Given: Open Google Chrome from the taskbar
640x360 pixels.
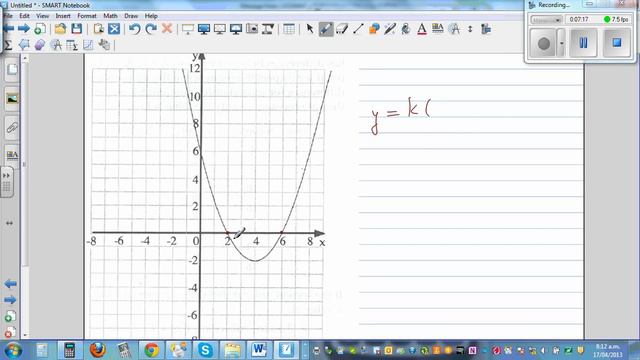Looking at the screenshot, I should point(151,350).
